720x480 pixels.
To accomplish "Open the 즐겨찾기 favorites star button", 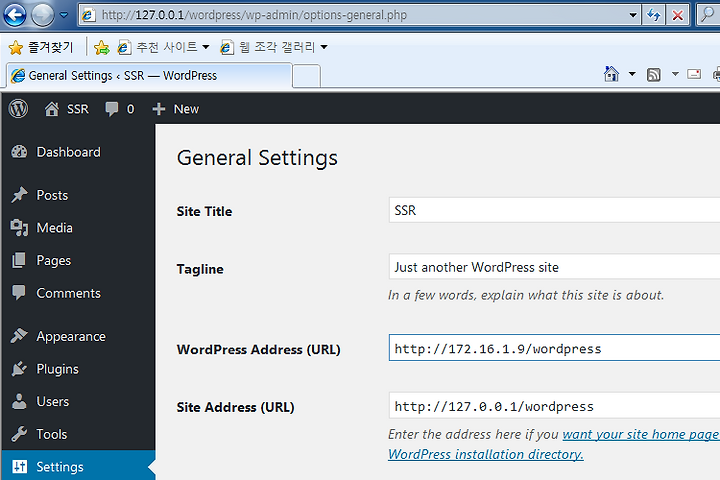I will [41, 47].
